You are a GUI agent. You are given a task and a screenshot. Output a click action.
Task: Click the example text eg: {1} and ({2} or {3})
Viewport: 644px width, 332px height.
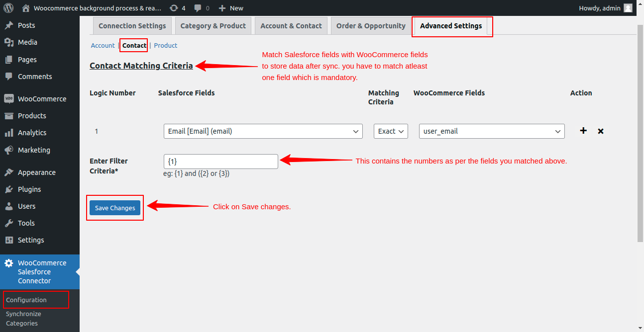click(x=196, y=173)
